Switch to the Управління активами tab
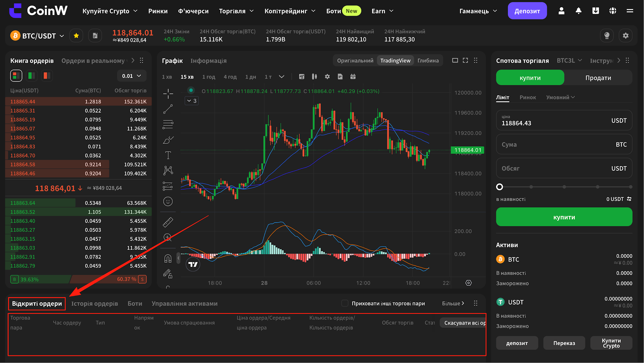Screen dimensions: 644x363 click(185, 304)
